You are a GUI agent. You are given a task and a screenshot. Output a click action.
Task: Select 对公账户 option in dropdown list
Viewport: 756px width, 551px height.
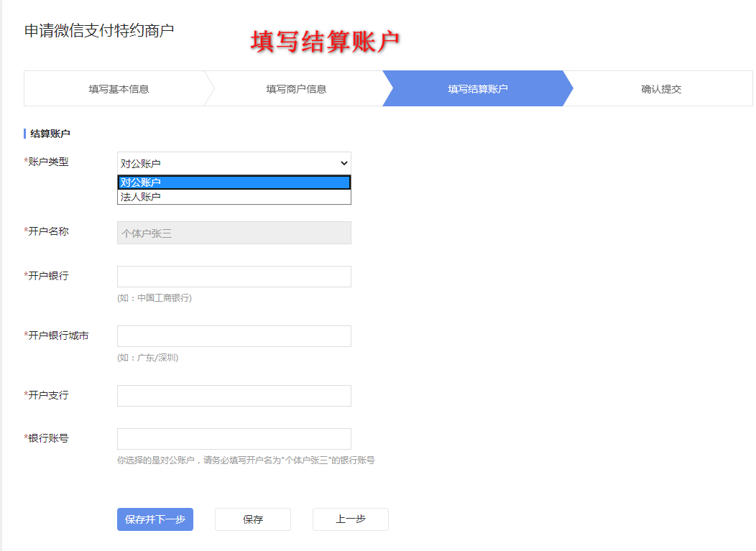pyautogui.click(x=234, y=182)
